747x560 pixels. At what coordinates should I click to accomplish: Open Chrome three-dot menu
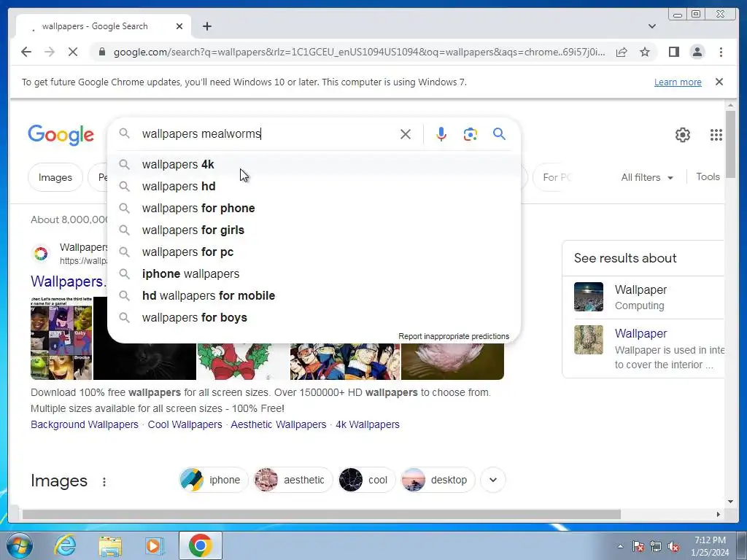click(721, 52)
